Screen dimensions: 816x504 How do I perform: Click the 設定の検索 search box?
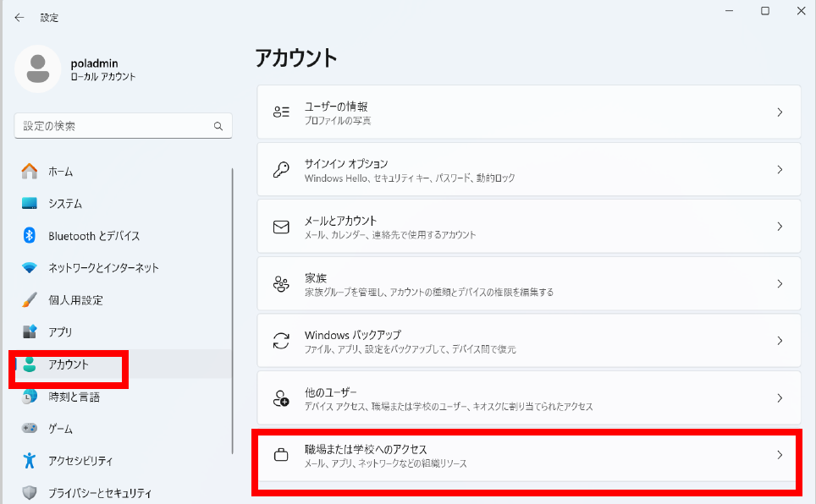click(123, 126)
